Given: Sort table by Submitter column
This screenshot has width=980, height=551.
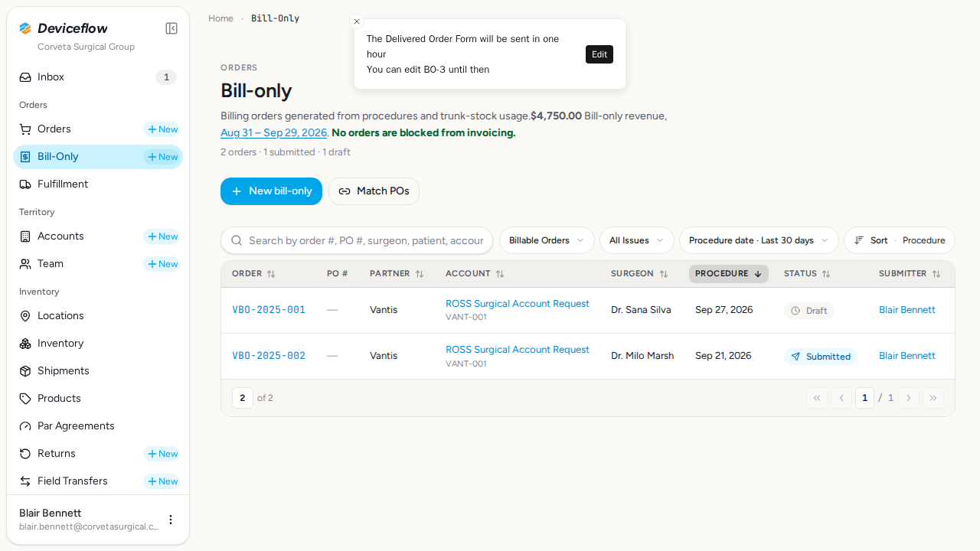Looking at the screenshot, I should (910, 274).
